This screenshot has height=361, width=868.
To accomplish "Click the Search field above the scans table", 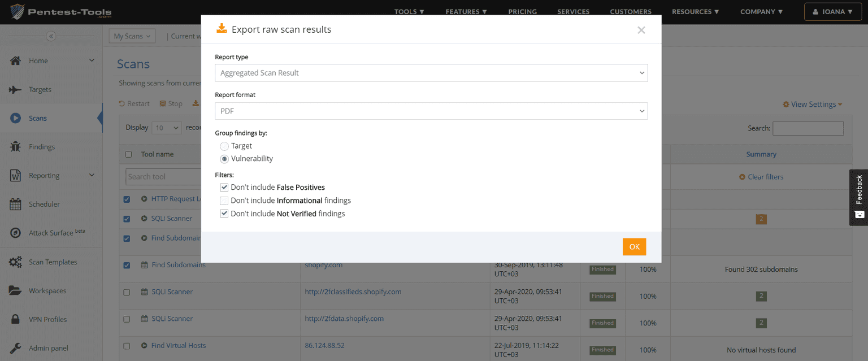I will pyautogui.click(x=808, y=128).
